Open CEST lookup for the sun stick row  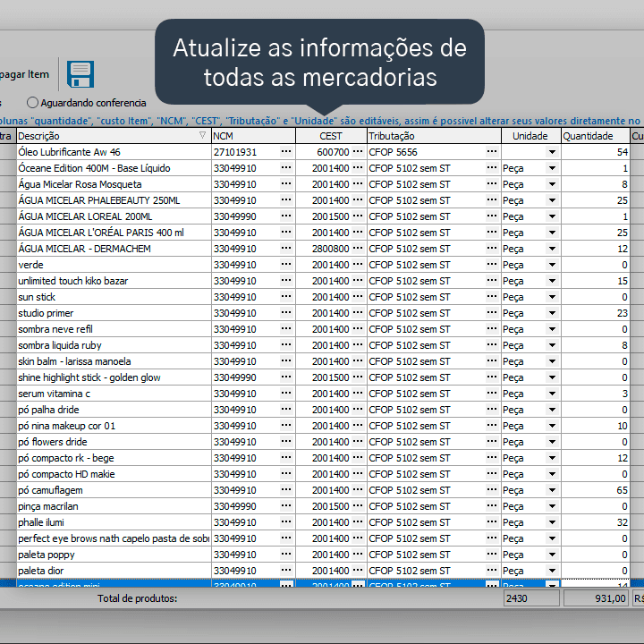coord(358,297)
